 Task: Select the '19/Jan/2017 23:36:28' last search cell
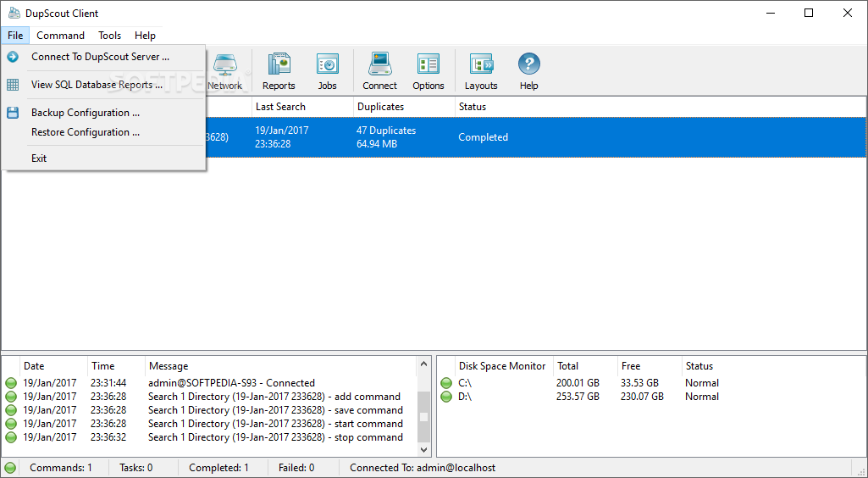tap(282, 137)
